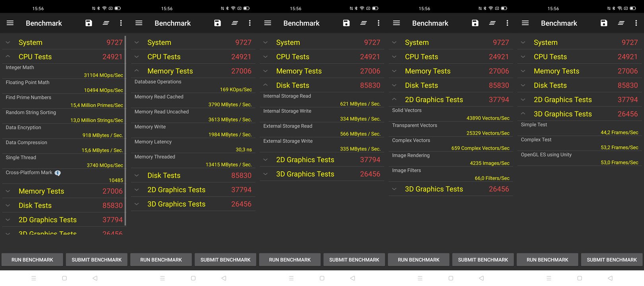Tap sort icon on the screen with Disk Tests expanded
The width and height of the screenshot is (644, 286).
[363, 23]
